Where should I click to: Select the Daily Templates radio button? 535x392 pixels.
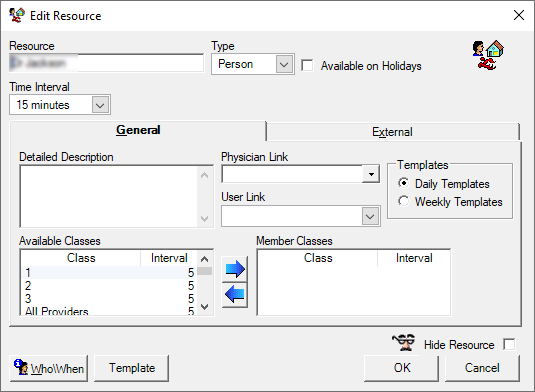(404, 183)
